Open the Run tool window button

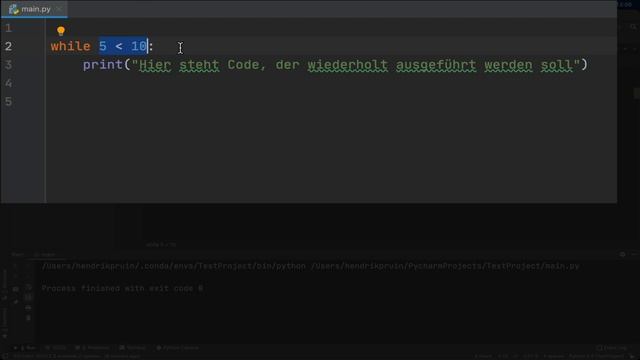click(x=25, y=348)
